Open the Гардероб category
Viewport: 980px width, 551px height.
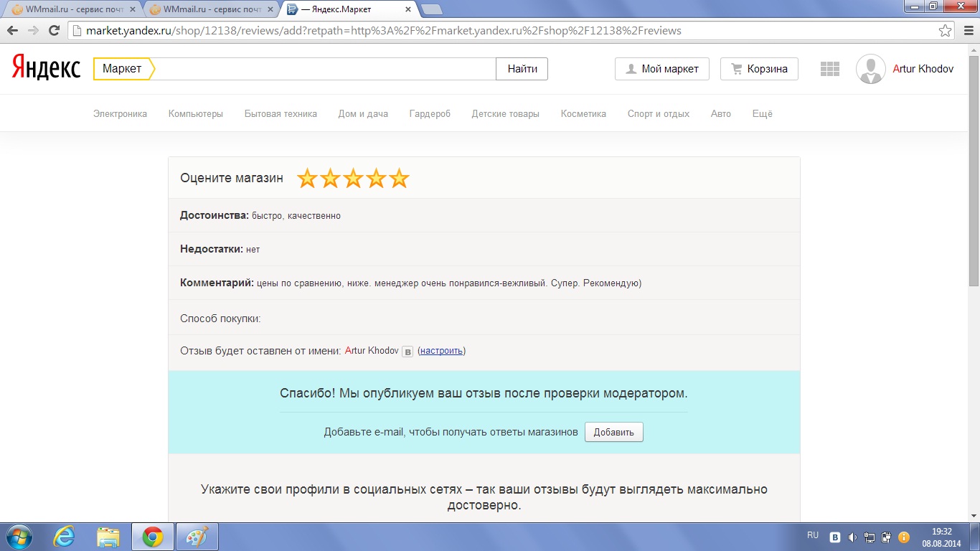tap(430, 113)
